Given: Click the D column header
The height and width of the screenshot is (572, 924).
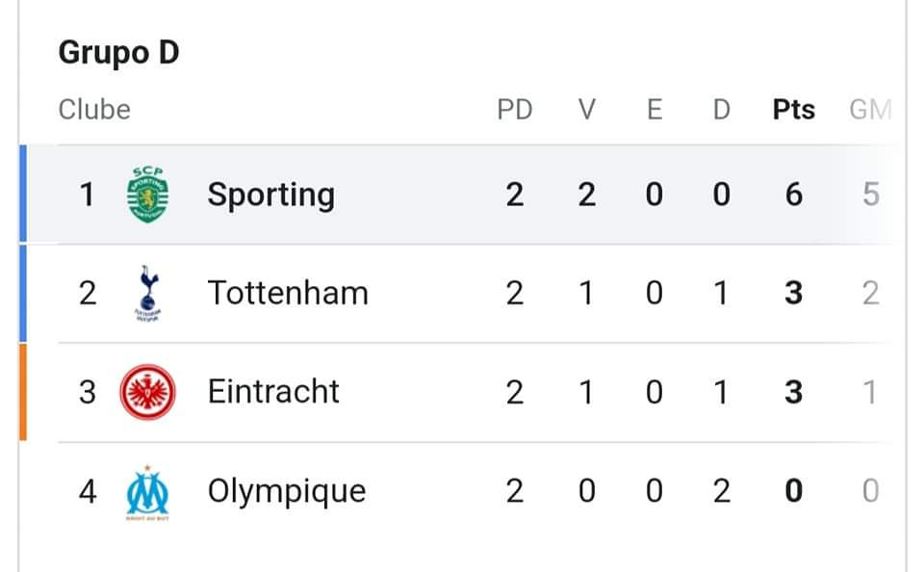Looking at the screenshot, I should [721, 110].
